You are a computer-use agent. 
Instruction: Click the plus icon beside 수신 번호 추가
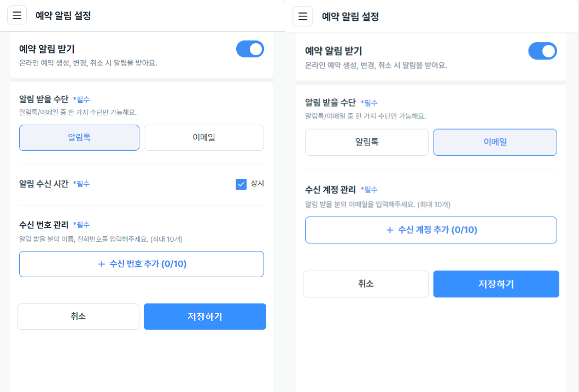tap(101, 264)
